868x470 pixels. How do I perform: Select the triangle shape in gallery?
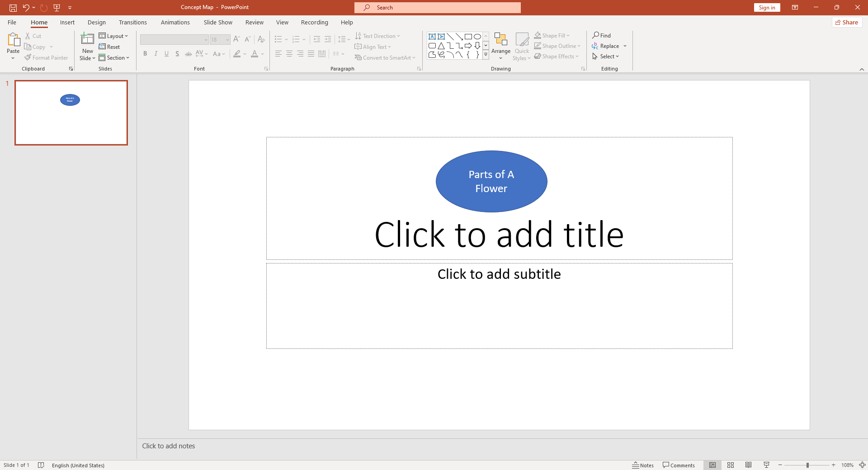coord(441,46)
